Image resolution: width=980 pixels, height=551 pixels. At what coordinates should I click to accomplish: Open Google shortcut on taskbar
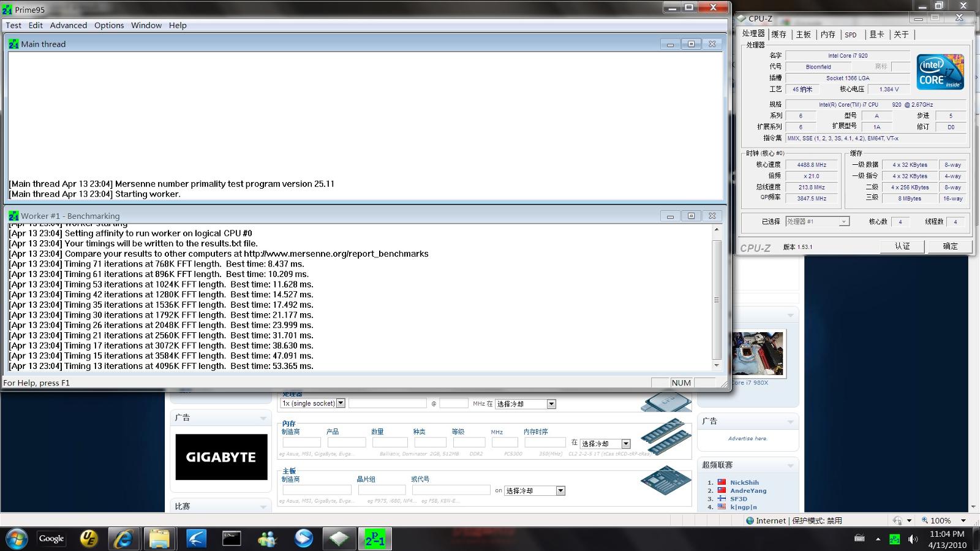51,539
